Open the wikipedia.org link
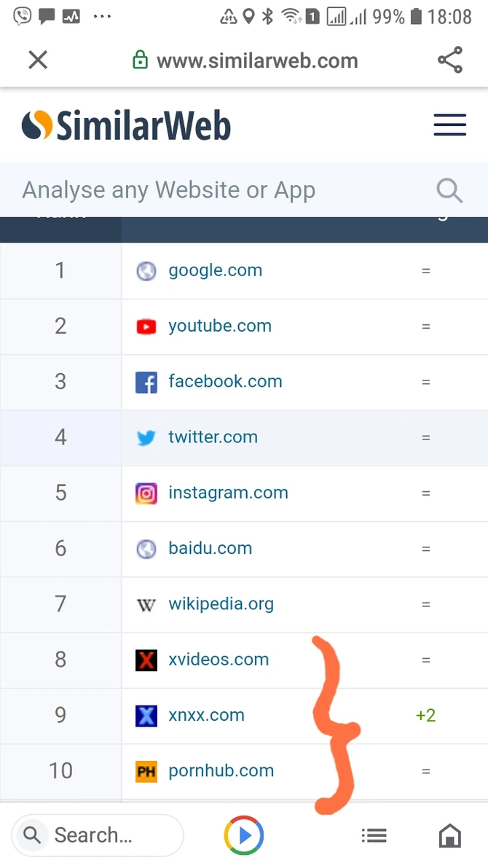The image size is (488, 868). click(221, 604)
